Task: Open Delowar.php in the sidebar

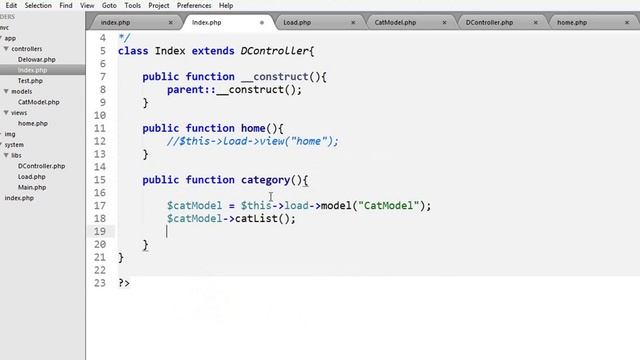Action: [x=37, y=60]
